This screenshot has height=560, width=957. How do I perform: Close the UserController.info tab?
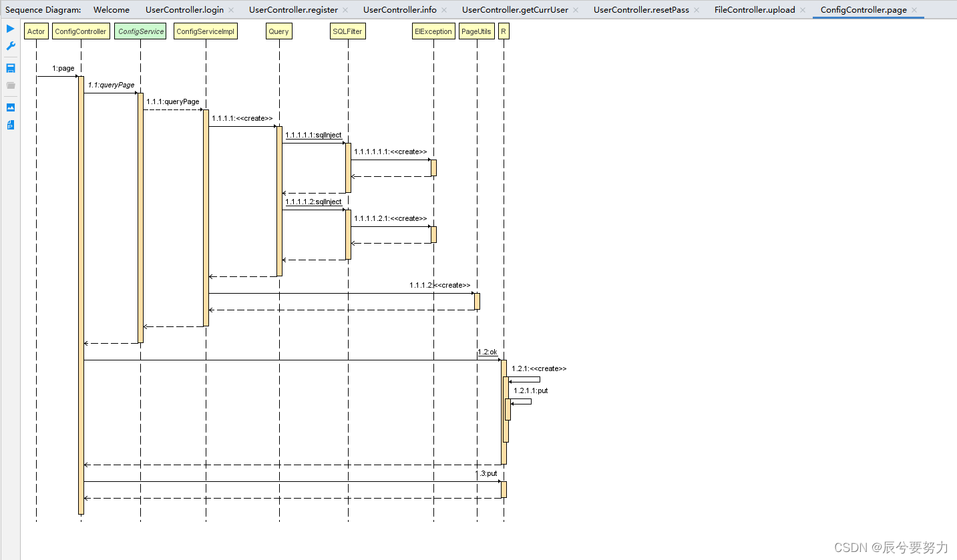click(444, 10)
